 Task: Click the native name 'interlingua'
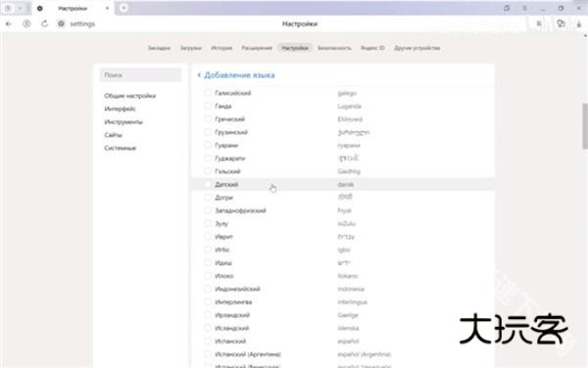pyautogui.click(x=352, y=301)
